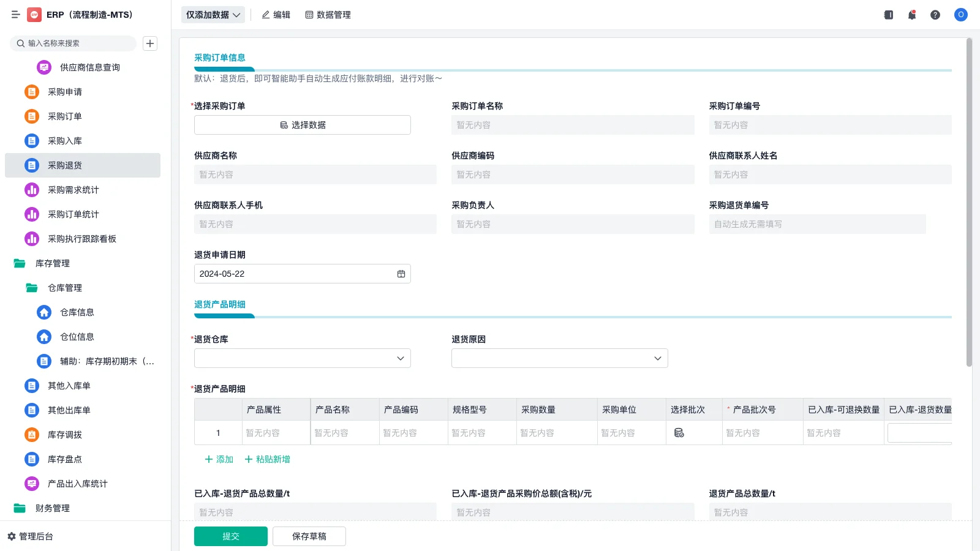Collapse the sidebar with the hamburger icon
This screenshot has width=980, height=551.
point(16,15)
